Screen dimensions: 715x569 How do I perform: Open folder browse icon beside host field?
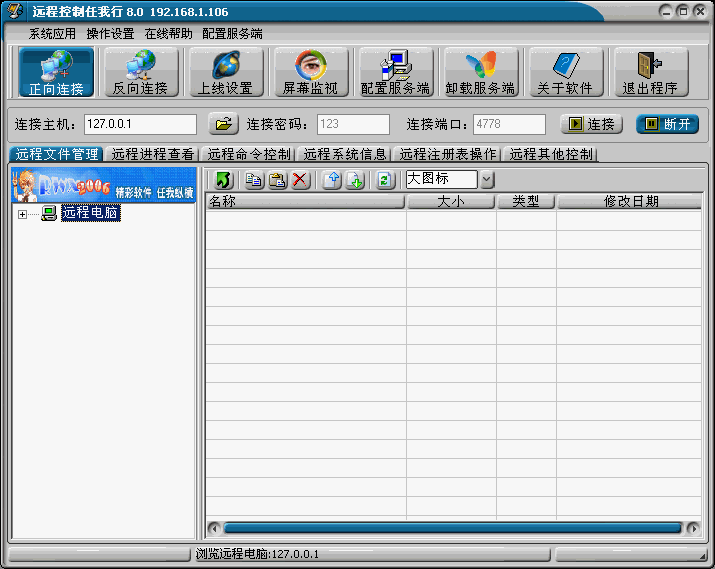223,124
